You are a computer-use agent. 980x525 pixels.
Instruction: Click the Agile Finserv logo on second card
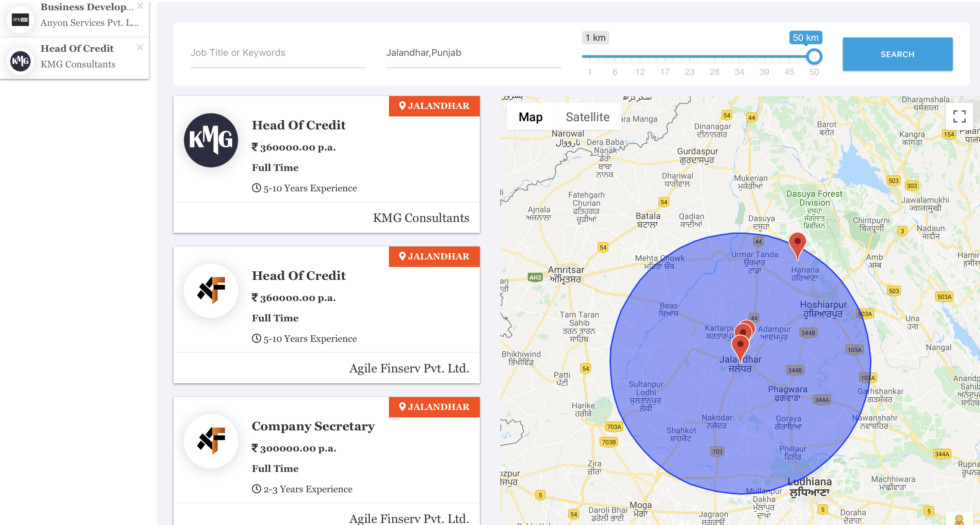[x=211, y=290]
